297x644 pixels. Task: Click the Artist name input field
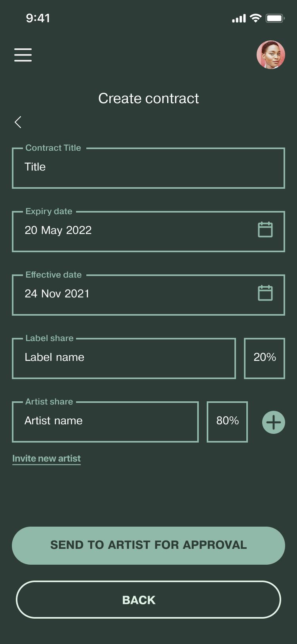click(105, 422)
